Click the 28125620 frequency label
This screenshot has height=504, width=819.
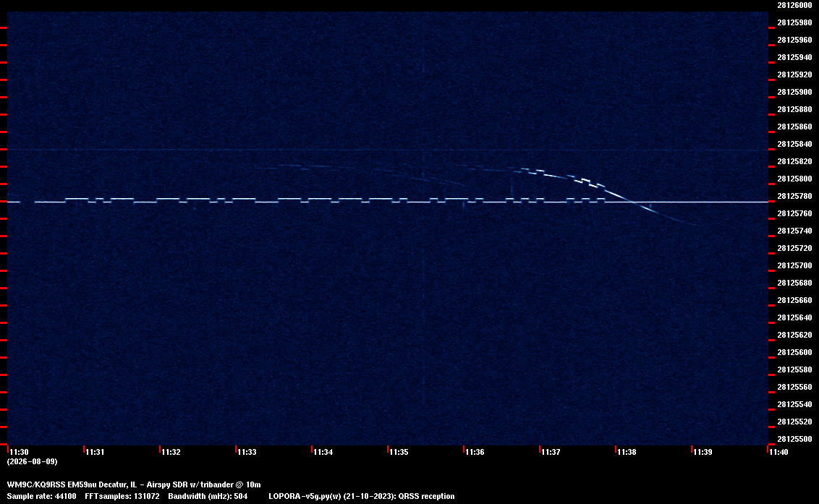click(794, 335)
